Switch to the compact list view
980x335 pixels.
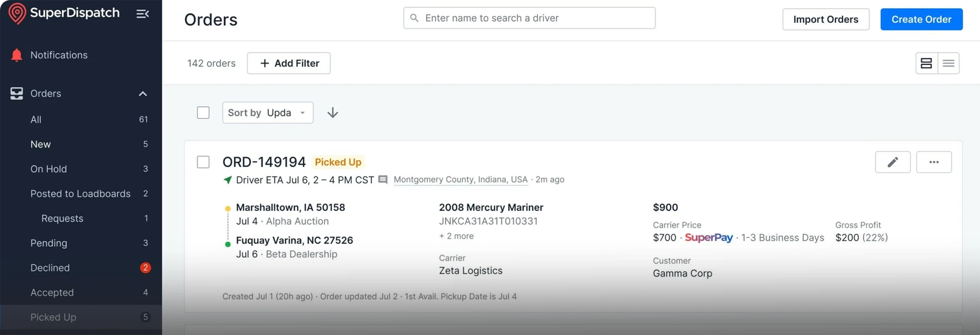(x=948, y=63)
